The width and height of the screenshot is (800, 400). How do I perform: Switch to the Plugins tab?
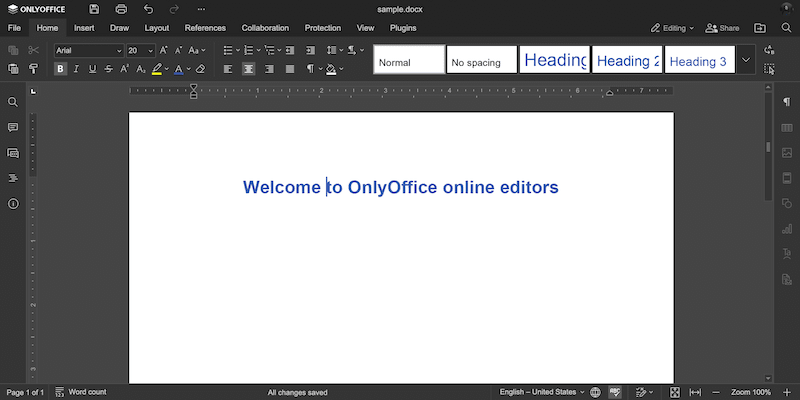point(403,28)
